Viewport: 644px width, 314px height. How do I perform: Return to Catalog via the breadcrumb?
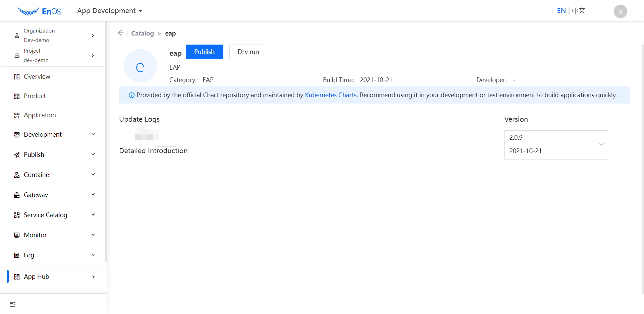point(142,33)
